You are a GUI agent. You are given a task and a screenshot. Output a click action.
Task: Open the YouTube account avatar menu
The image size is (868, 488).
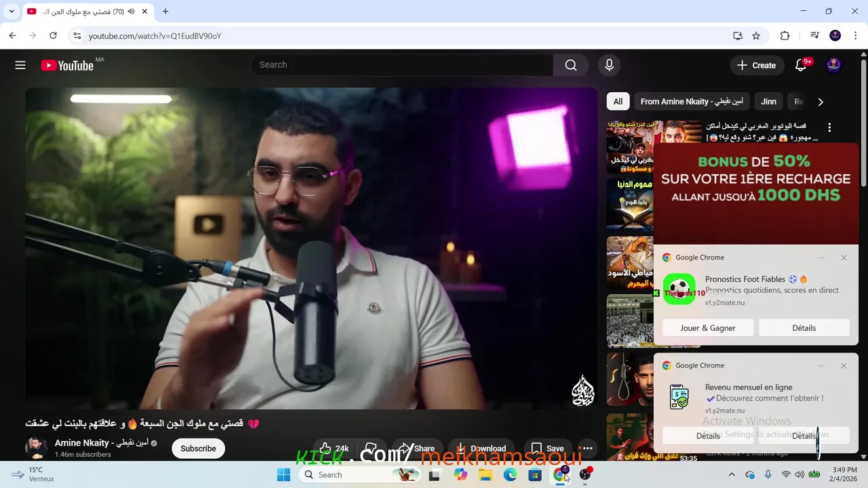[x=833, y=65]
